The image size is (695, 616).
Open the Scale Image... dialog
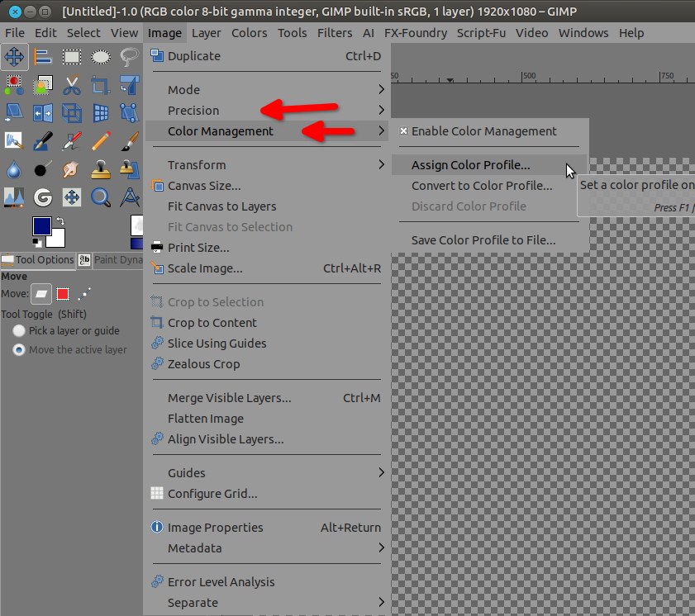[x=267, y=268]
